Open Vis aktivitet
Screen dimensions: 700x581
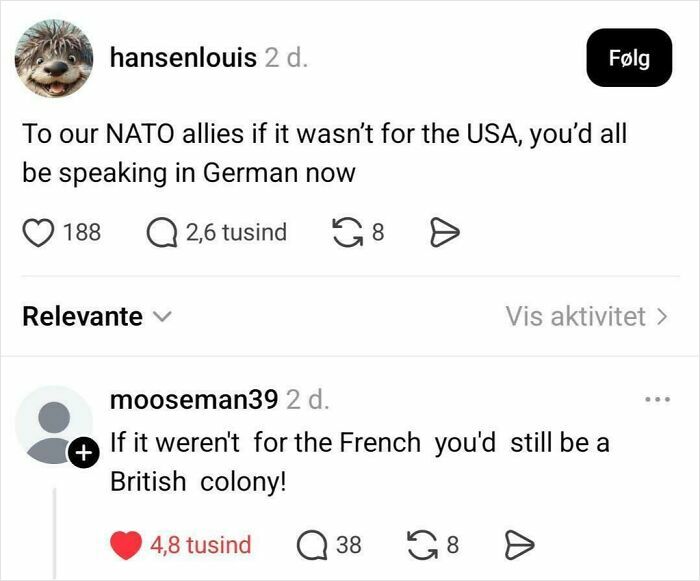tap(586, 317)
